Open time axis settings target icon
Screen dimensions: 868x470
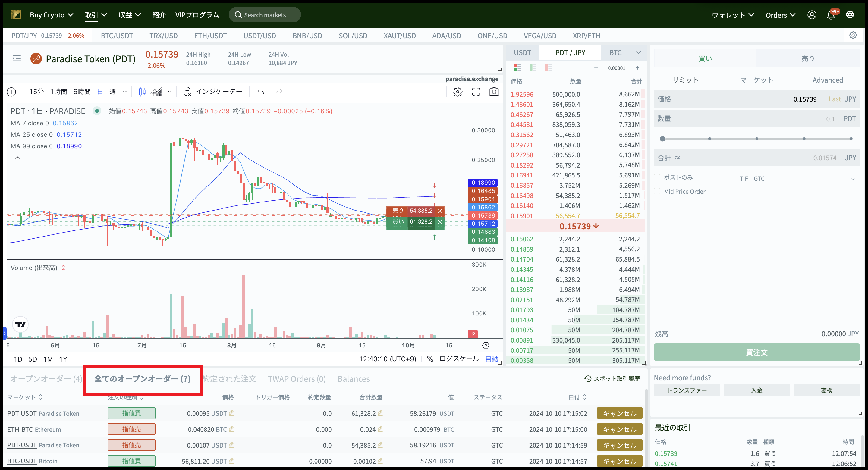tap(486, 345)
